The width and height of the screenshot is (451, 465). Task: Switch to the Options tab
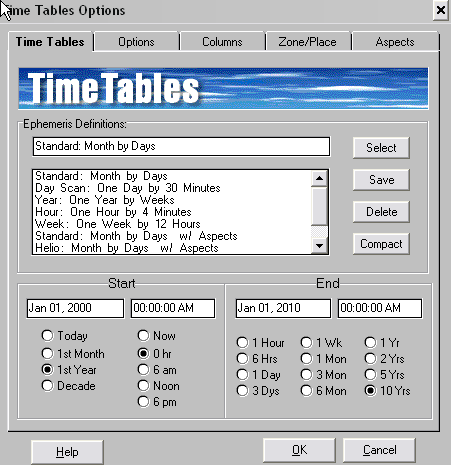(x=136, y=42)
